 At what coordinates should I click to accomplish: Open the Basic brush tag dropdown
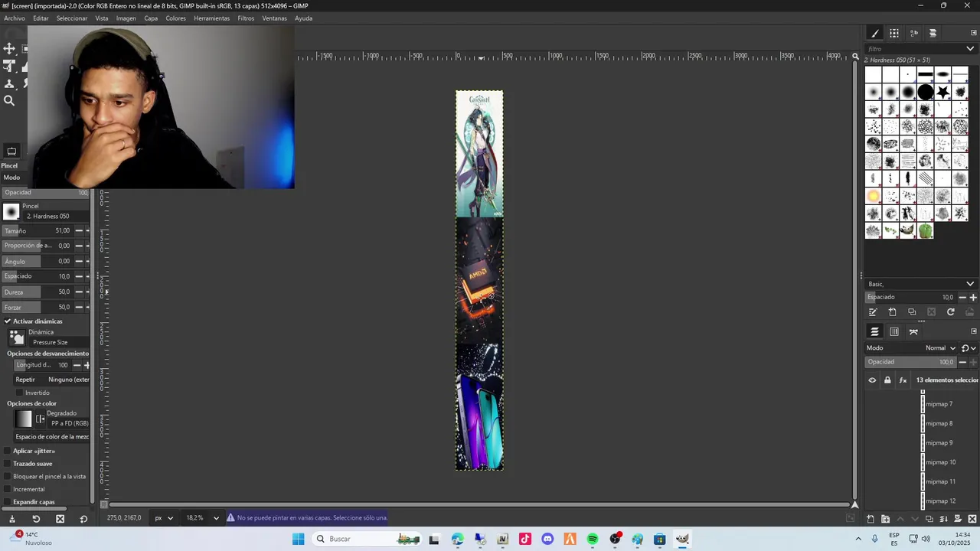pos(920,284)
